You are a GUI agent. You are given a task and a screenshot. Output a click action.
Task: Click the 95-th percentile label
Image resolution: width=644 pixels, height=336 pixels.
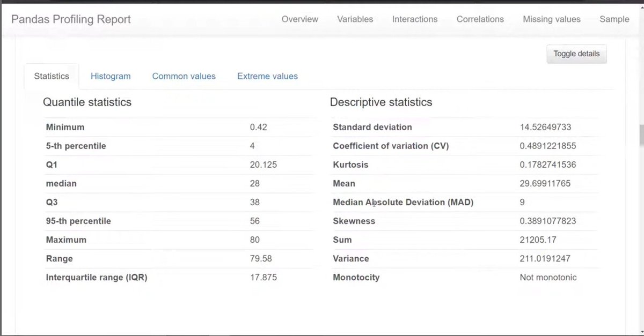[x=78, y=221]
